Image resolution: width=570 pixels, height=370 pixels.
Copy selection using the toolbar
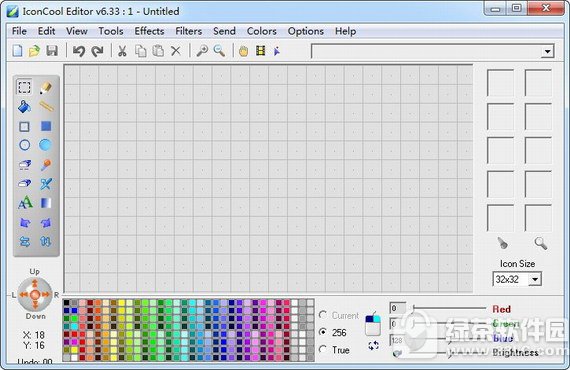(141, 51)
